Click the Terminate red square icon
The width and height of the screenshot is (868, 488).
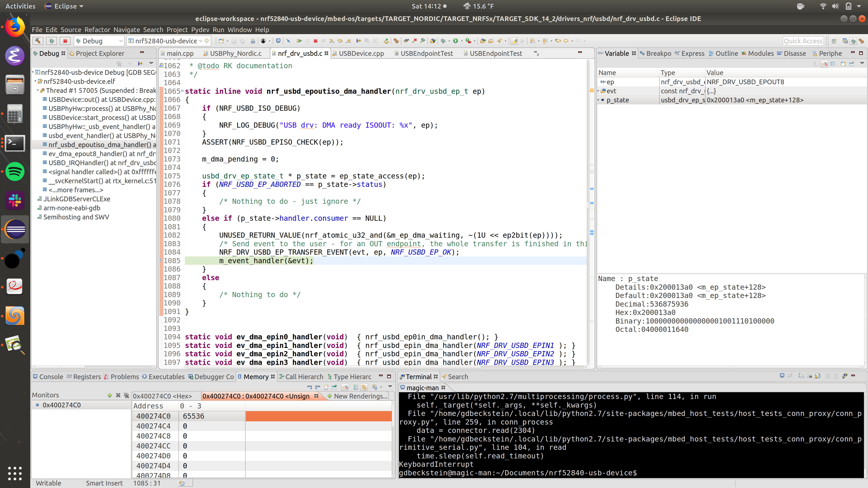point(315,41)
